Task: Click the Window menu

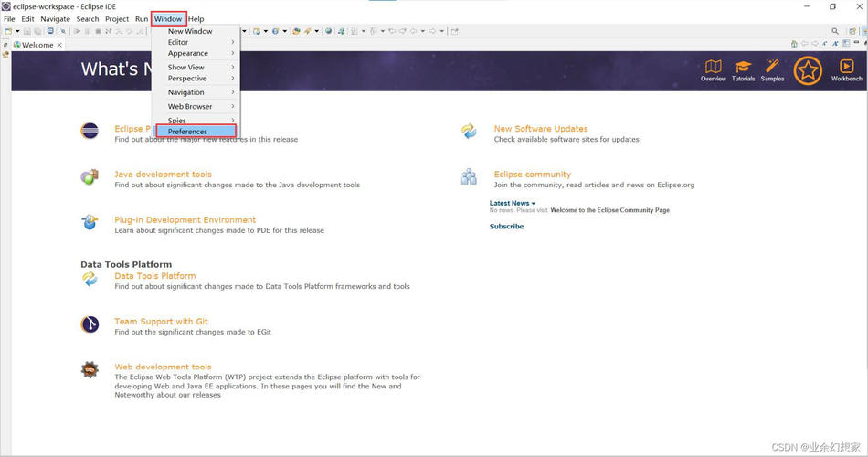Action: click(x=168, y=19)
